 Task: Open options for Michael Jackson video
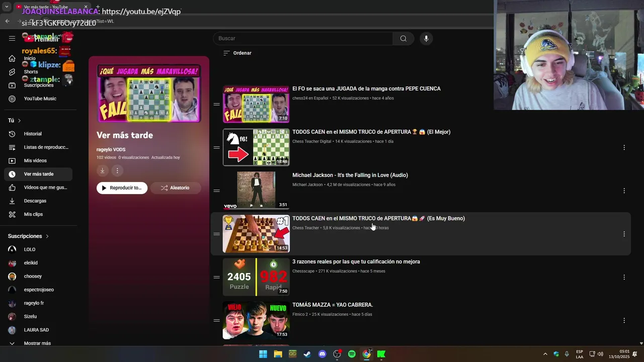click(x=624, y=191)
